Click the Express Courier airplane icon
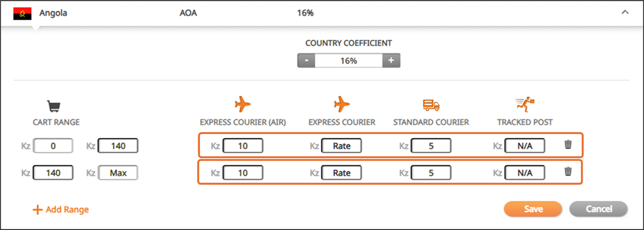 click(x=342, y=104)
